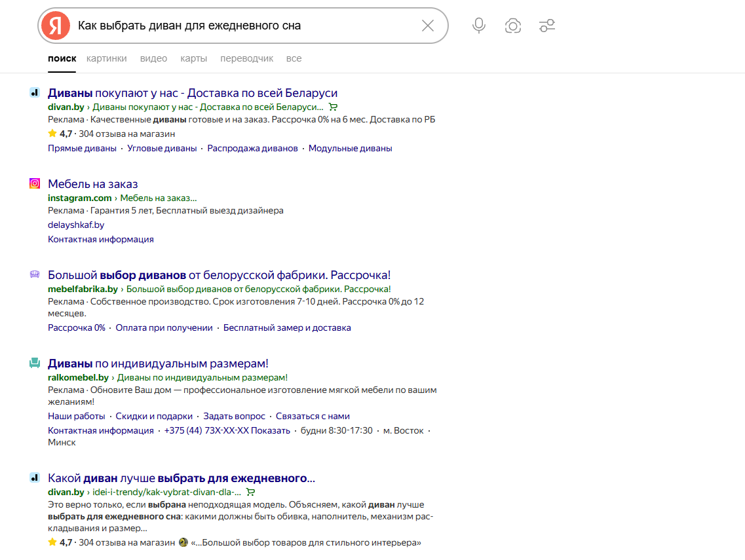
Task: Open 'Скидки и подарки' sitelink
Action: (154, 416)
